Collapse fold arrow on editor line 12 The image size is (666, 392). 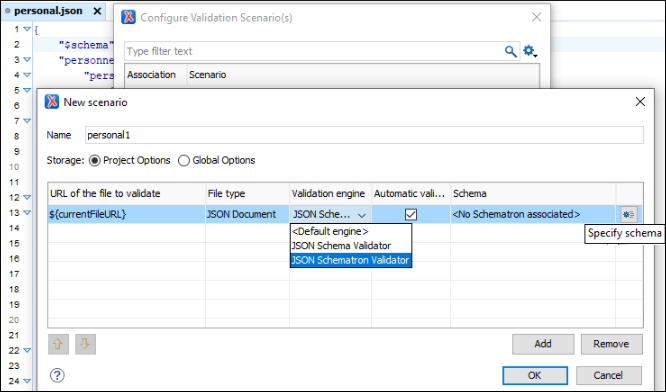(27, 197)
